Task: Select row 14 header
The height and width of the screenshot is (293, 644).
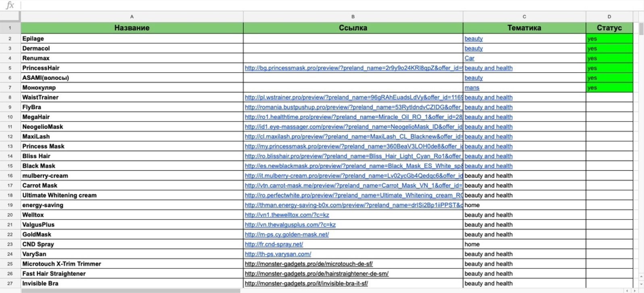Action: coord(10,156)
